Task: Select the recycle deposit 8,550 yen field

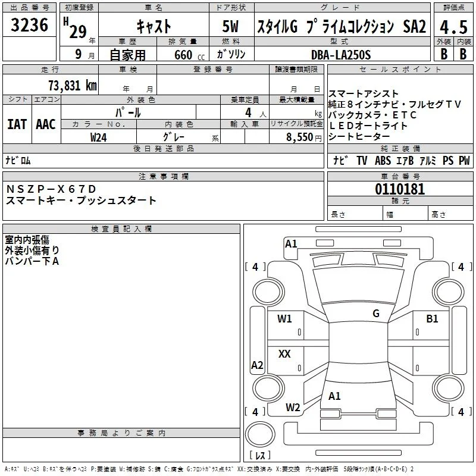Action: (296, 137)
